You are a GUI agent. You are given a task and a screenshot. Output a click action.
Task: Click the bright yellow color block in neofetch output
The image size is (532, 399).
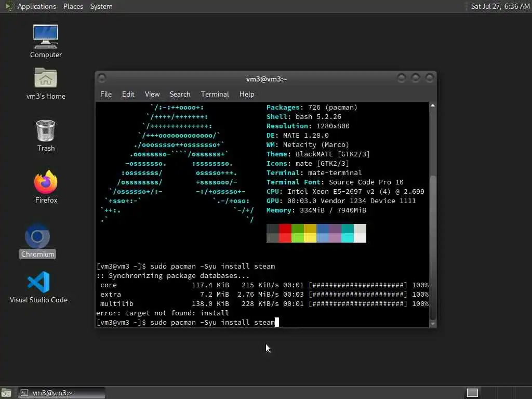click(310, 238)
